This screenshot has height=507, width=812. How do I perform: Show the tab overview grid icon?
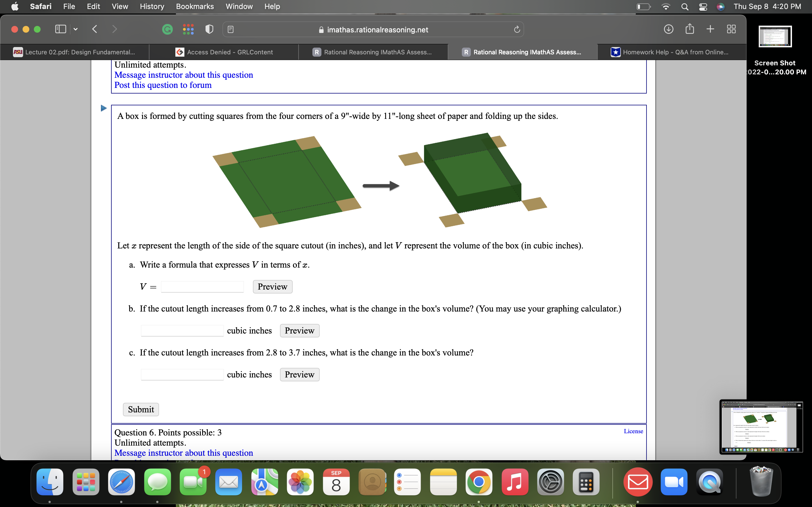tap(731, 29)
